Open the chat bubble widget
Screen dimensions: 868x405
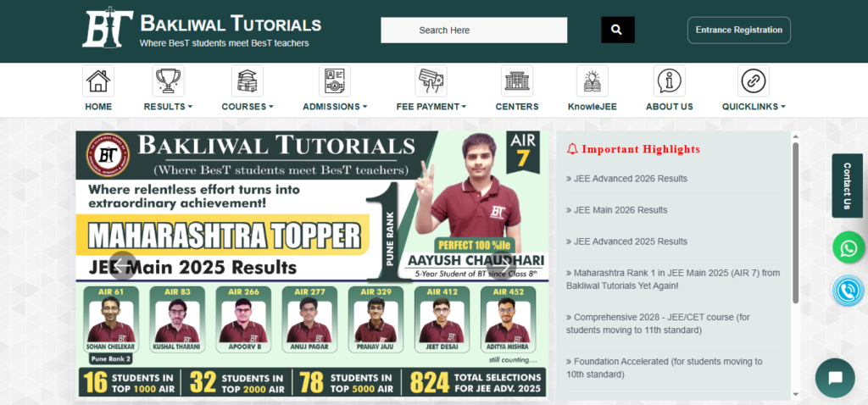point(835,378)
